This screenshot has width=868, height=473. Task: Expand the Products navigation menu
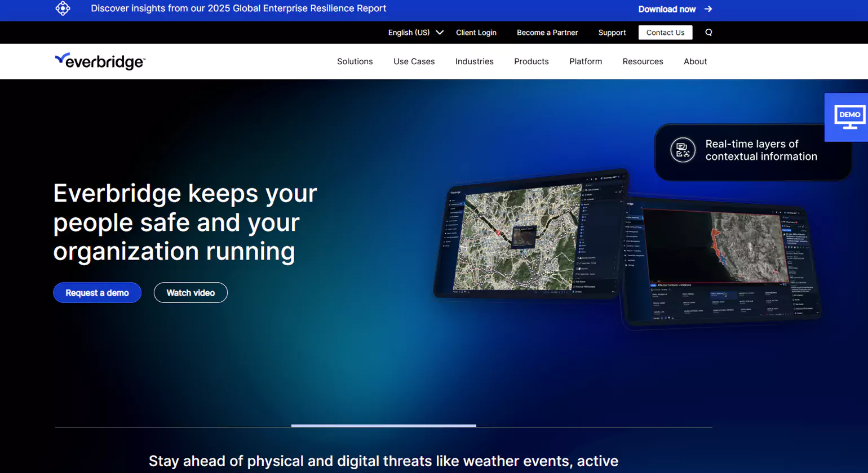click(x=531, y=61)
